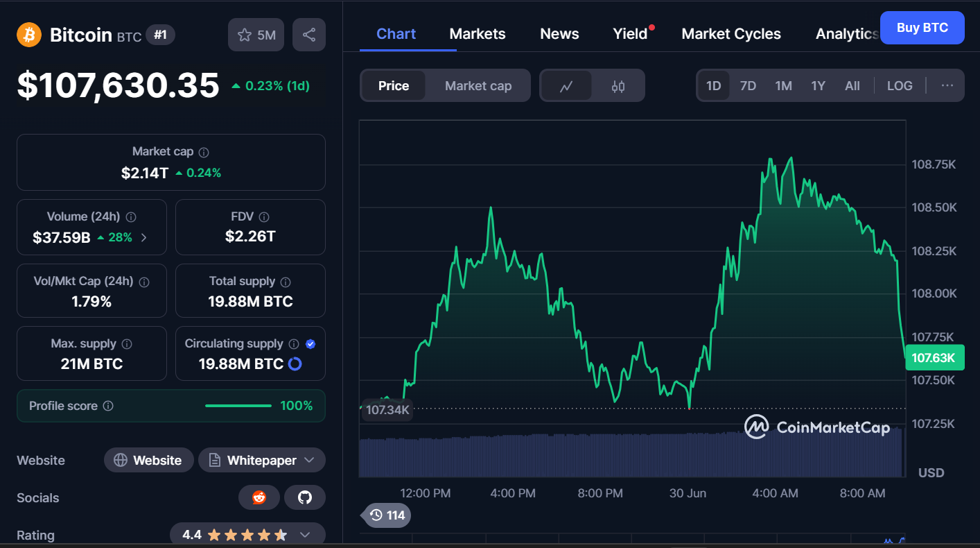Click info icon beside Vol/Mkt Cap (24h)
980x548 pixels.
coord(144,282)
